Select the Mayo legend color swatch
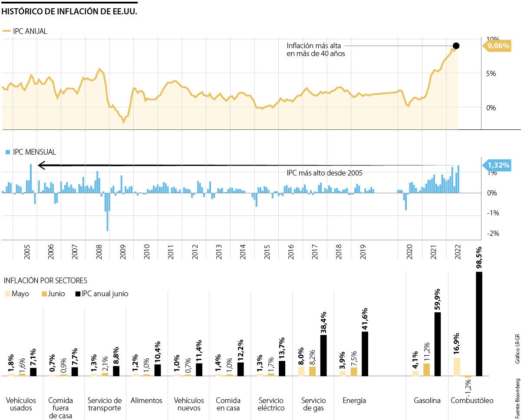Image resolution: width=521 pixels, height=420 pixels. click(7, 294)
